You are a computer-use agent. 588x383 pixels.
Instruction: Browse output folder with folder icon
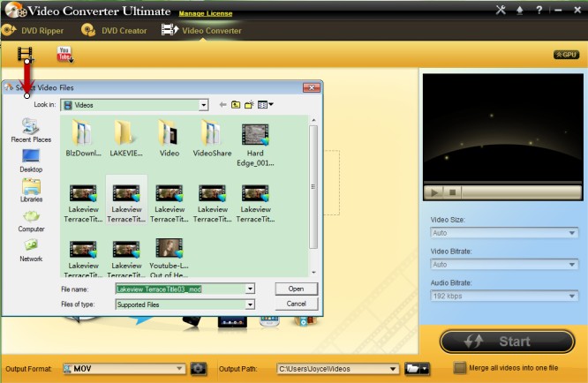coord(412,369)
